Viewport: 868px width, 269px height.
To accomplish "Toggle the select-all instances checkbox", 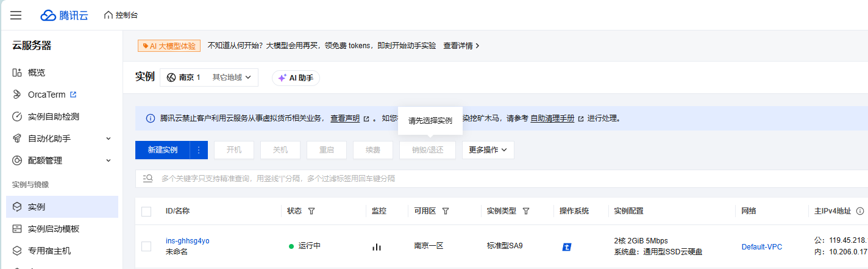I will point(146,212).
